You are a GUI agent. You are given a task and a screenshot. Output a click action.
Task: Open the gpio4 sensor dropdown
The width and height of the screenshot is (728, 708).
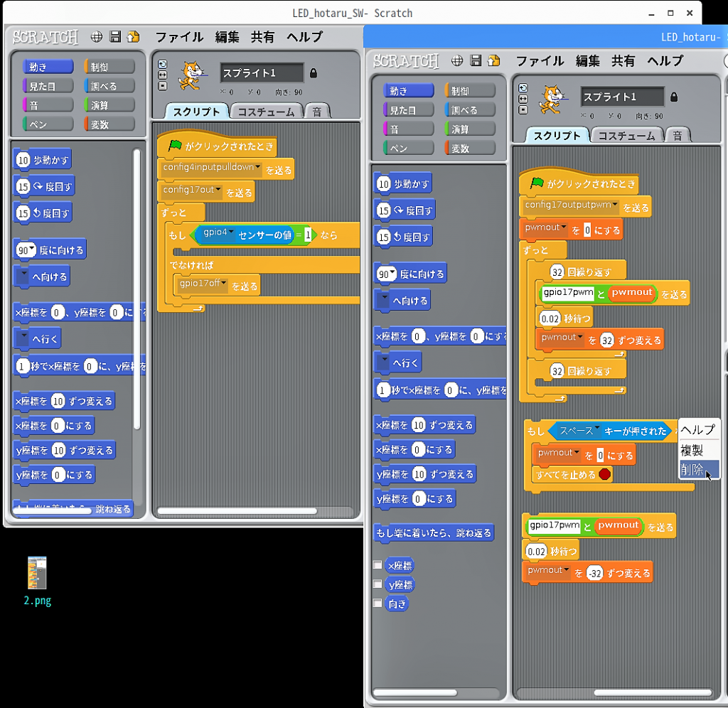230,232
